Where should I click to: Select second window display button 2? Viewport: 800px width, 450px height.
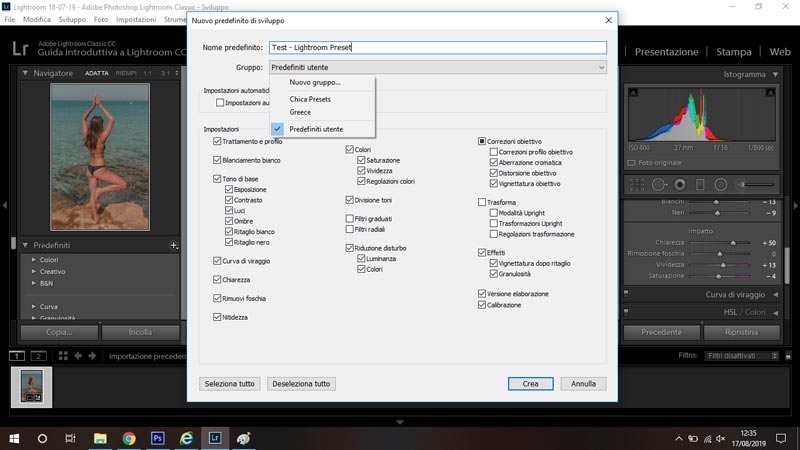[x=38, y=356]
